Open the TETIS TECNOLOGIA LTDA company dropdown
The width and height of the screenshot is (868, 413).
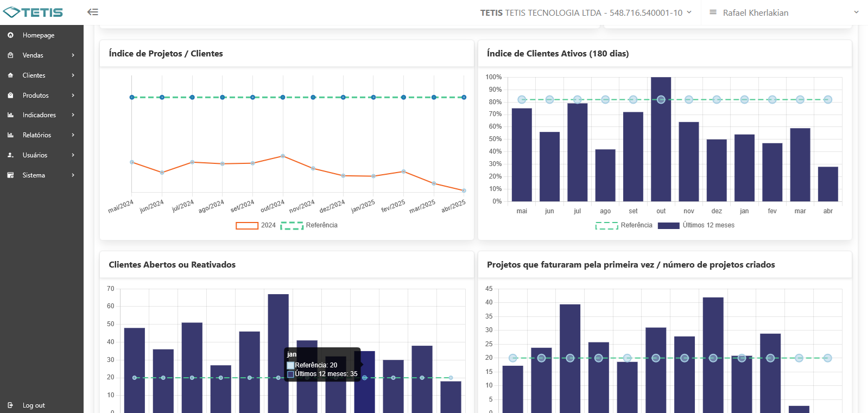586,12
